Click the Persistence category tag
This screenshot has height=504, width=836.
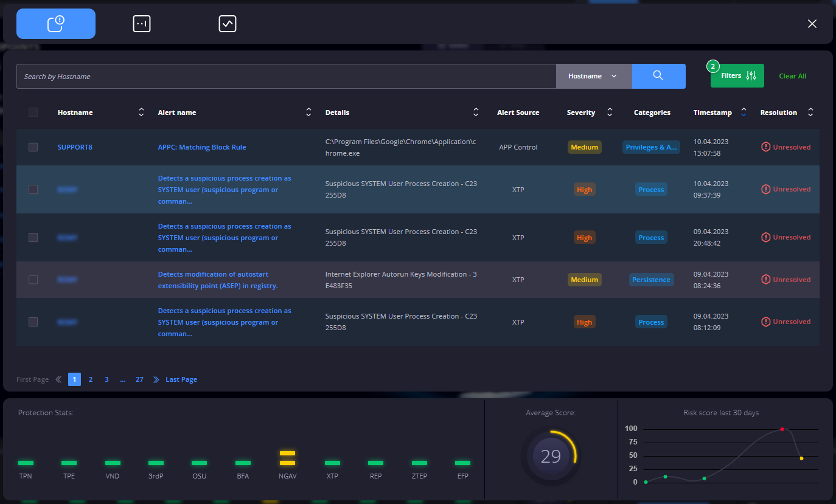(651, 280)
